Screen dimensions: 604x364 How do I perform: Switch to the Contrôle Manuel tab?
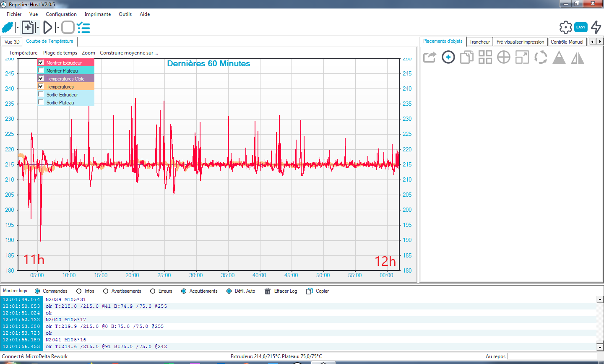coord(567,42)
